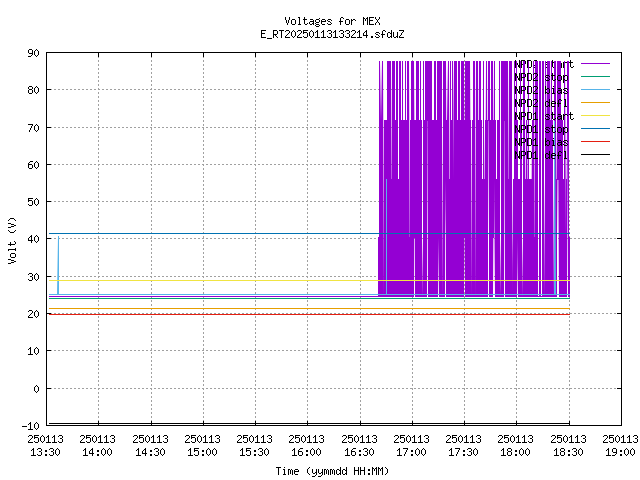Select the 'NPD1 defl' legend entry
Image resolution: width=640 pixels, height=480 pixels.
541,155
